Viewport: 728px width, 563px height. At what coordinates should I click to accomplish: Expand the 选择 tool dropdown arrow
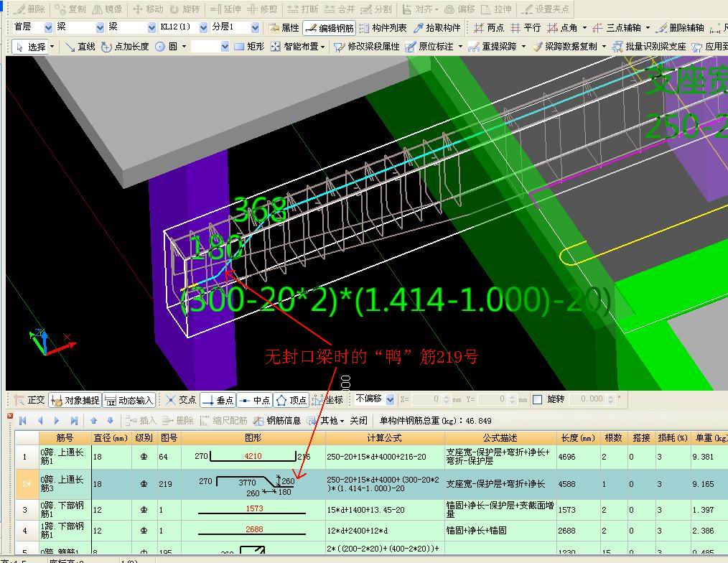(52, 47)
